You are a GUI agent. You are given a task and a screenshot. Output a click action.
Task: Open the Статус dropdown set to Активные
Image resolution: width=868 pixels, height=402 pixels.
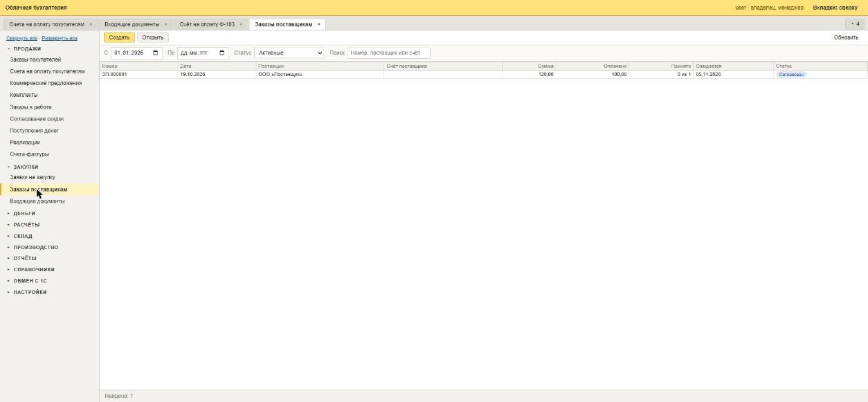click(x=289, y=53)
